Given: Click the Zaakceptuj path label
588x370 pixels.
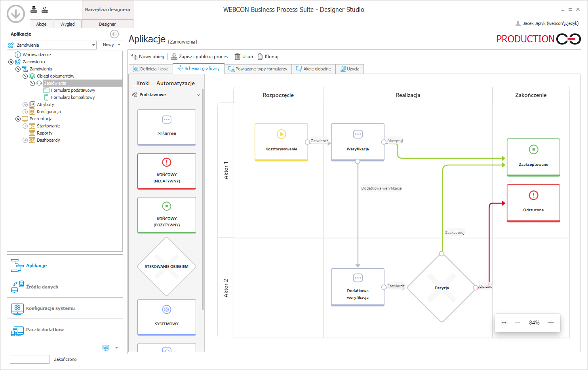Looking at the screenshot, I should 455,233.
